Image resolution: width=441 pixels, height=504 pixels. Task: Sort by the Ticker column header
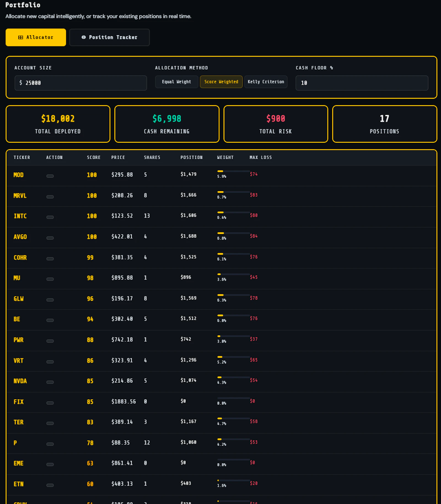[x=22, y=157]
